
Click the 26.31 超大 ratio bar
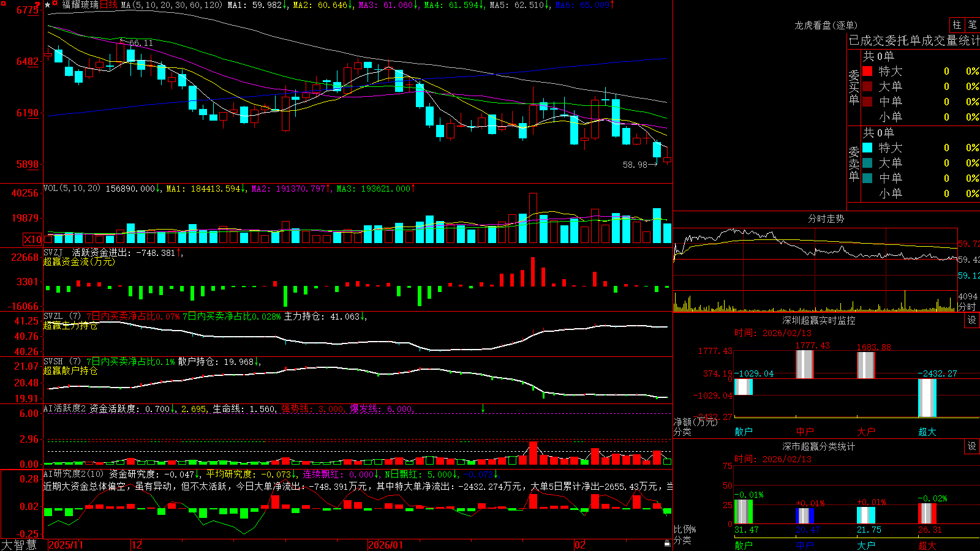tap(927, 514)
